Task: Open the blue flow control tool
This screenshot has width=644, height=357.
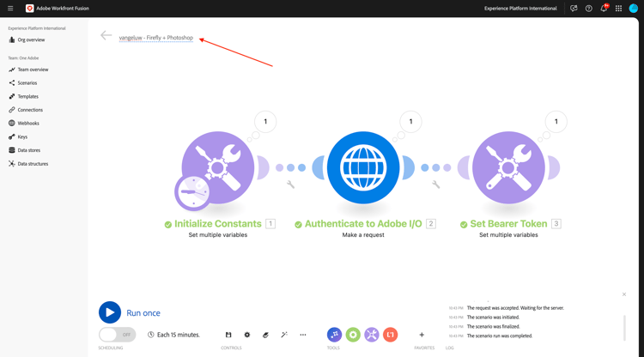Action: point(334,335)
